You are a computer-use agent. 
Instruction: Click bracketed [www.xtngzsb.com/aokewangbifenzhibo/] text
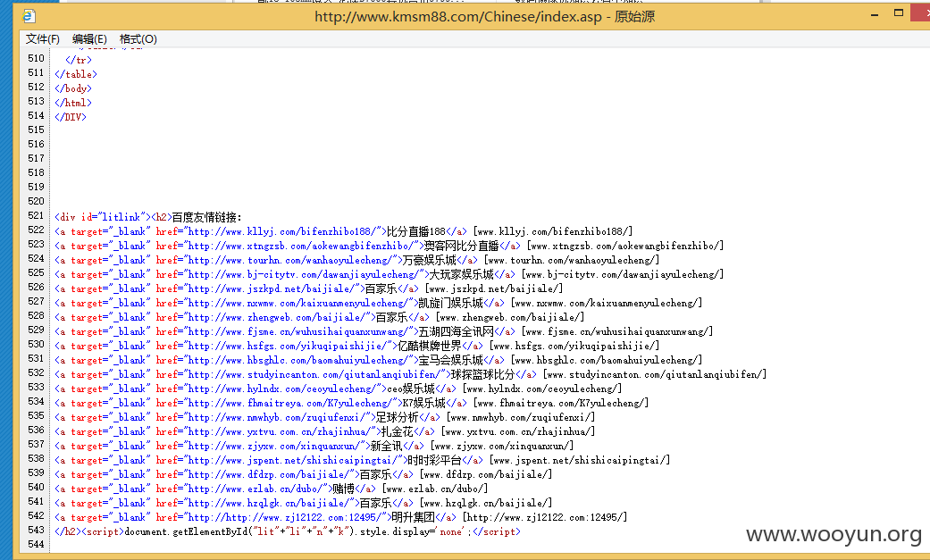(625, 246)
